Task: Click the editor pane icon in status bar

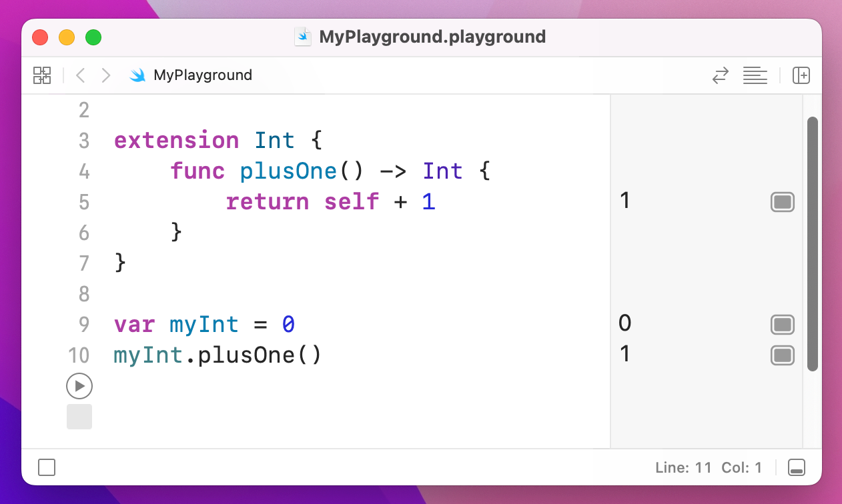Action: coord(798,467)
